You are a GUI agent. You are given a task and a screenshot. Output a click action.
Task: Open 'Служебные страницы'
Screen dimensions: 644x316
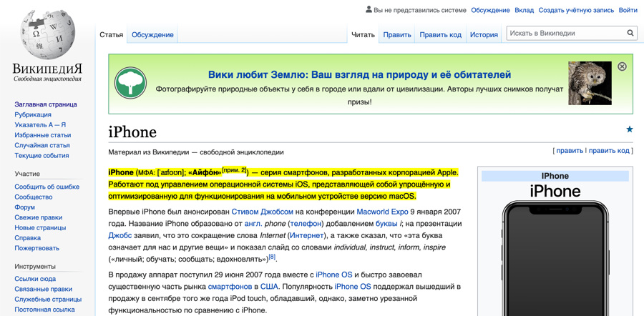pyautogui.click(x=48, y=300)
